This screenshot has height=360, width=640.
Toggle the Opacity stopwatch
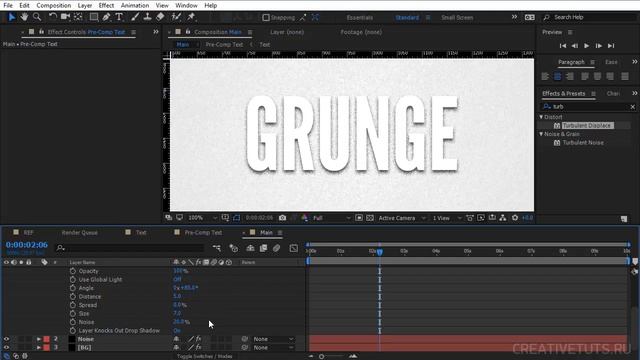pos(73,271)
